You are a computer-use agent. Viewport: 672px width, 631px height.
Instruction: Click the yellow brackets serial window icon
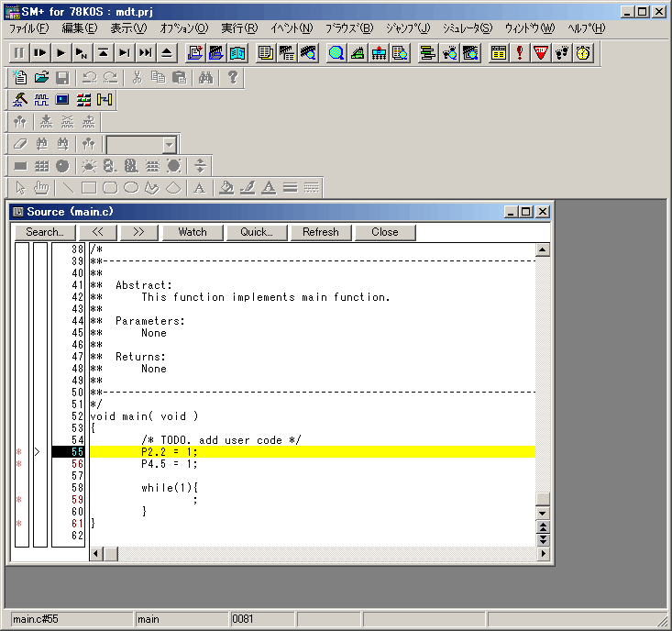pyautogui.click(x=105, y=100)
